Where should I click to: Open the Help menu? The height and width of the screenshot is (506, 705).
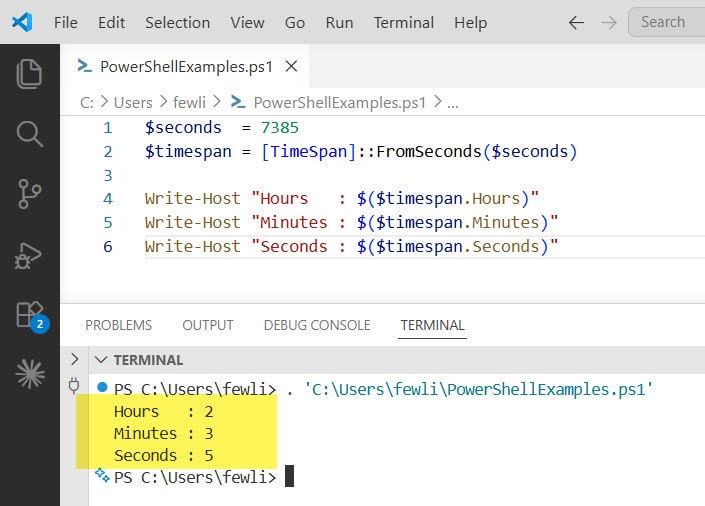(470, 22)
